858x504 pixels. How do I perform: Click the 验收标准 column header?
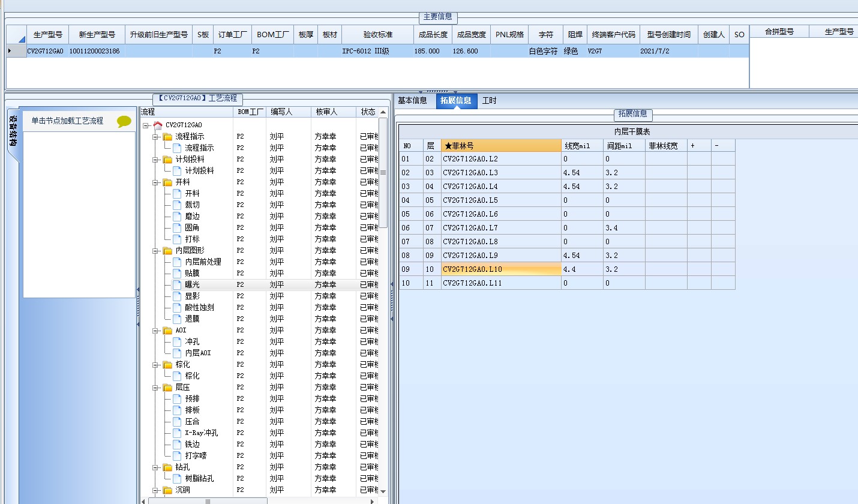[x=377, y=35]
